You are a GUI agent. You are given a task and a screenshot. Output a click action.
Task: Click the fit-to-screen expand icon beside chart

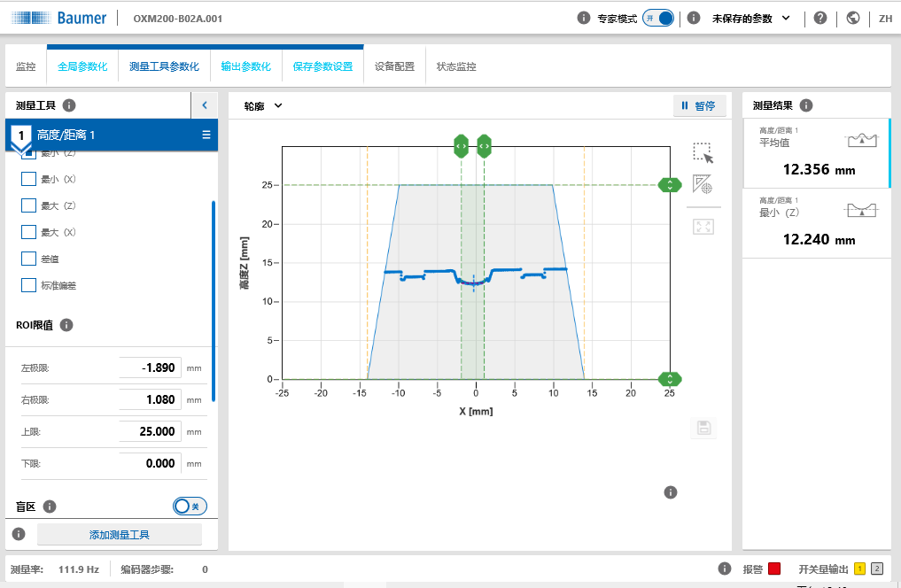coord(703,227)
